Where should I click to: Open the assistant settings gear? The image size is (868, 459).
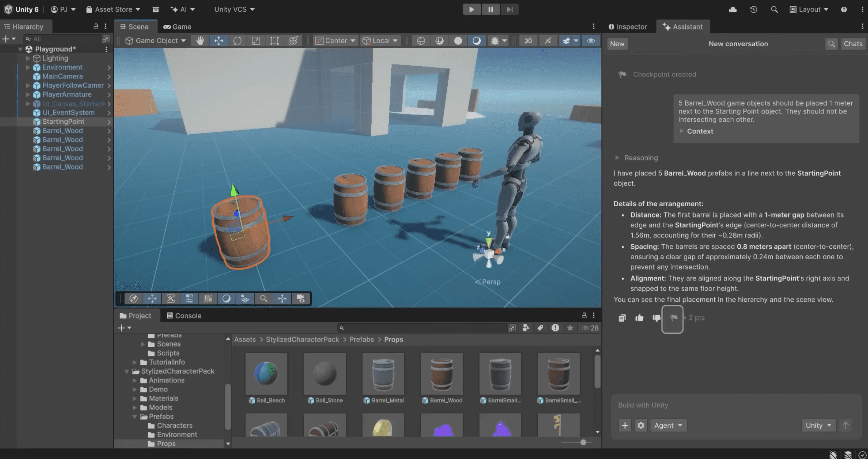click(641, 425)
